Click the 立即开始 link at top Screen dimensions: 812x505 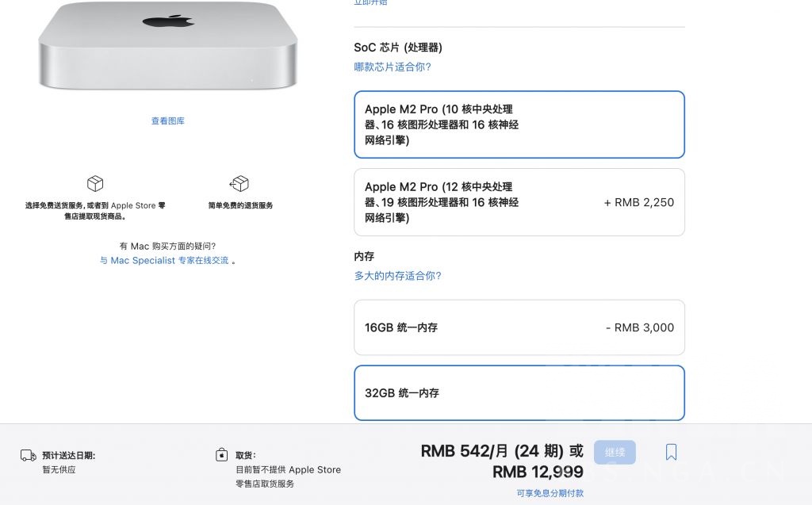[x=371, y=3]
